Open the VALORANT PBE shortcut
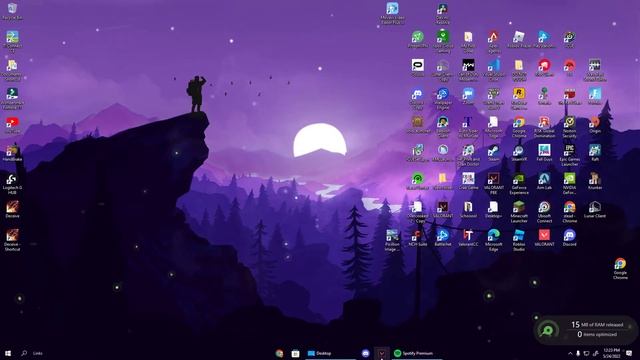The height and width of the screenshot is (360, 640). point(493,184)
